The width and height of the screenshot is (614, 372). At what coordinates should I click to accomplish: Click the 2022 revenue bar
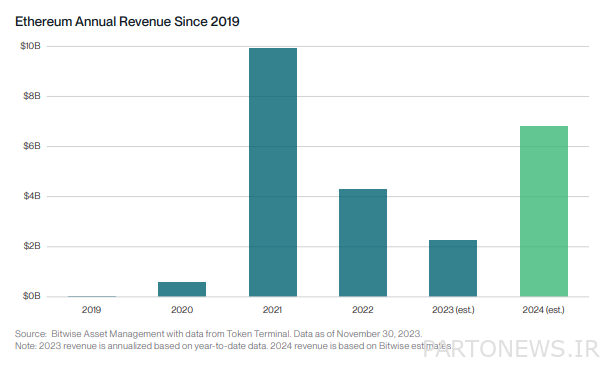point(363,243)
